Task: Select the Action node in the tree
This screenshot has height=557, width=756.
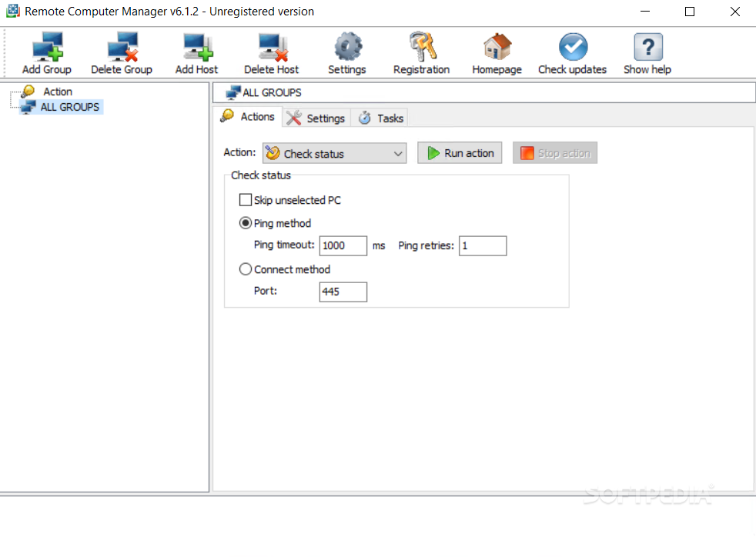Action: pos(58,92)
